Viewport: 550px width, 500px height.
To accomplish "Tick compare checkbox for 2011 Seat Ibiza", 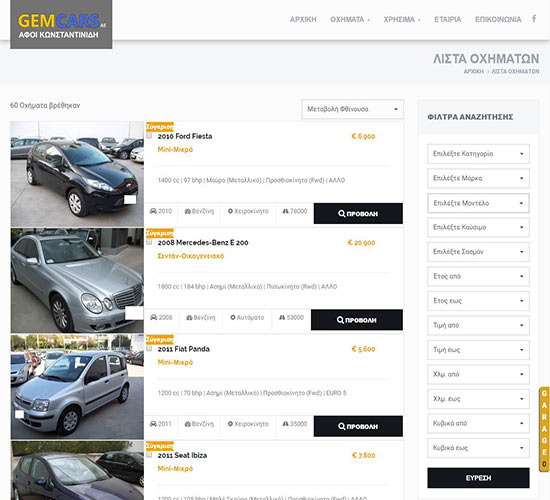I will tap(149, 454).
